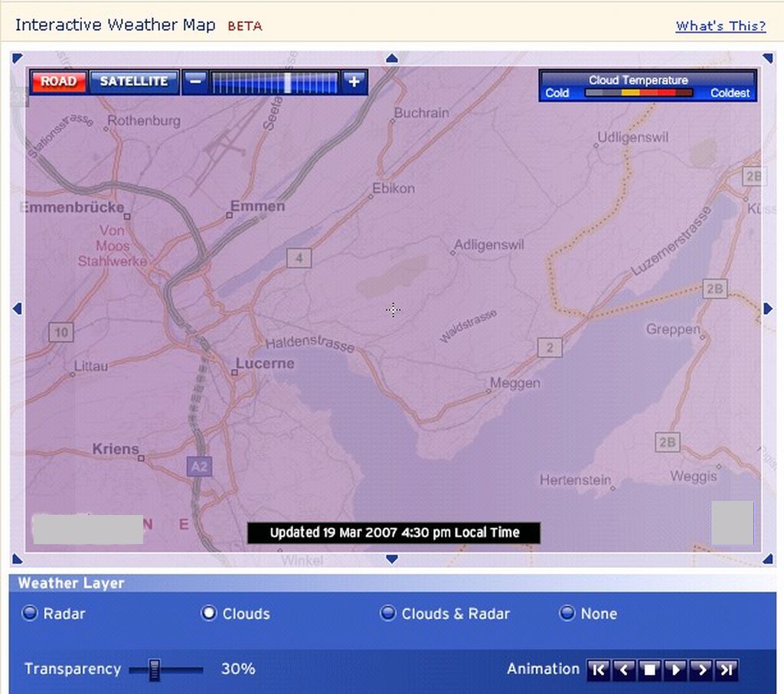Viewport: 784px width, 694px height.
Task: Click the updated timestamp banner
Action: click(x=394, y=533)
